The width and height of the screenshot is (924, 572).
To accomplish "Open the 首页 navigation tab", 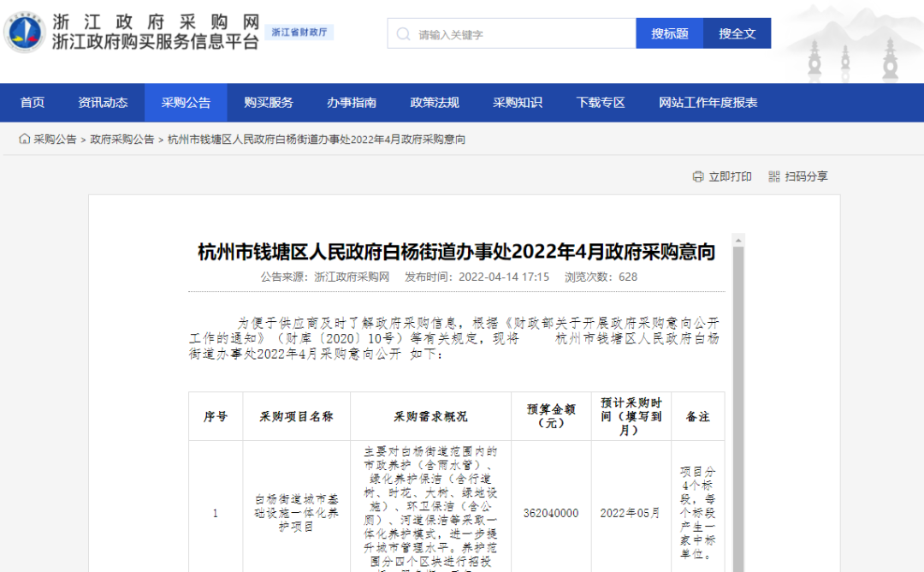I will 33,103.
